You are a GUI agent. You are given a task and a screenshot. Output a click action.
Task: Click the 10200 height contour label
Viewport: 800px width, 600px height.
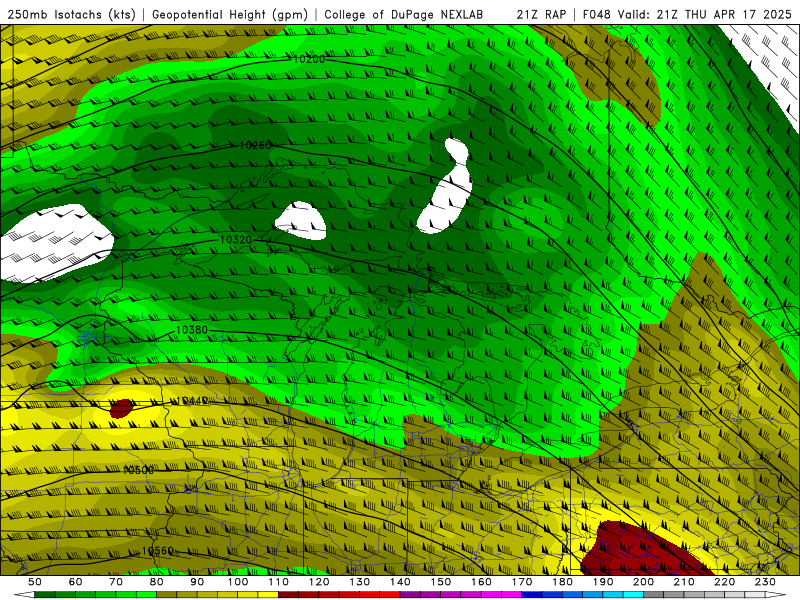[309, 59]
